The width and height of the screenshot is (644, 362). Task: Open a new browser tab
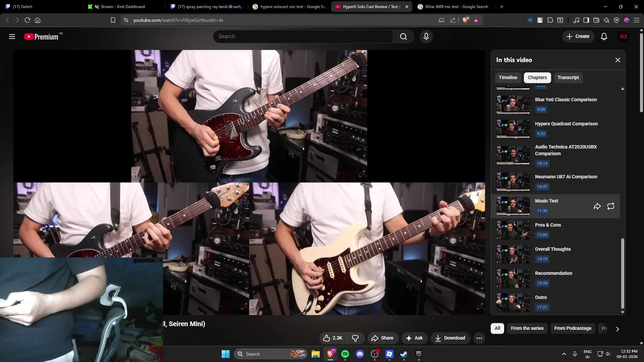(502, 7)
